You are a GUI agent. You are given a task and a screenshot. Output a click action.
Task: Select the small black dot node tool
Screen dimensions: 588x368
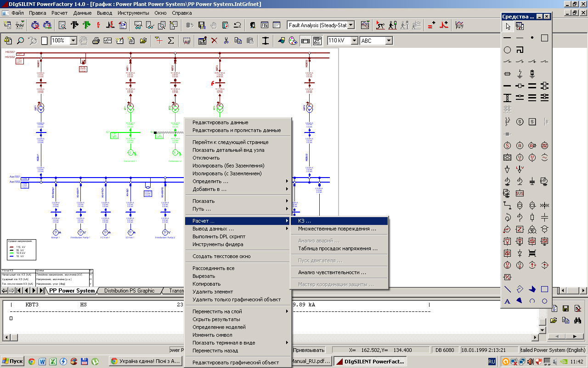(532, 38)
